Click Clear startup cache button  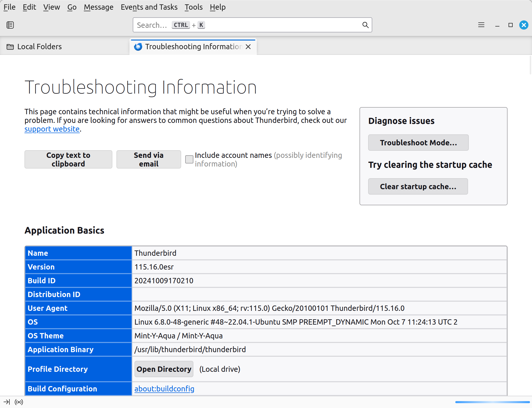pyautogui.click(x=418, y=186)
